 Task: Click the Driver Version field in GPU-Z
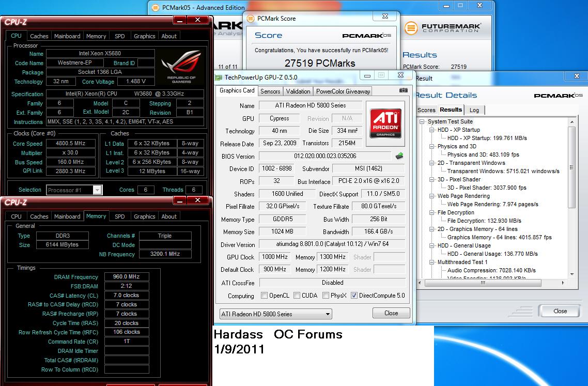tap(332, 244)
